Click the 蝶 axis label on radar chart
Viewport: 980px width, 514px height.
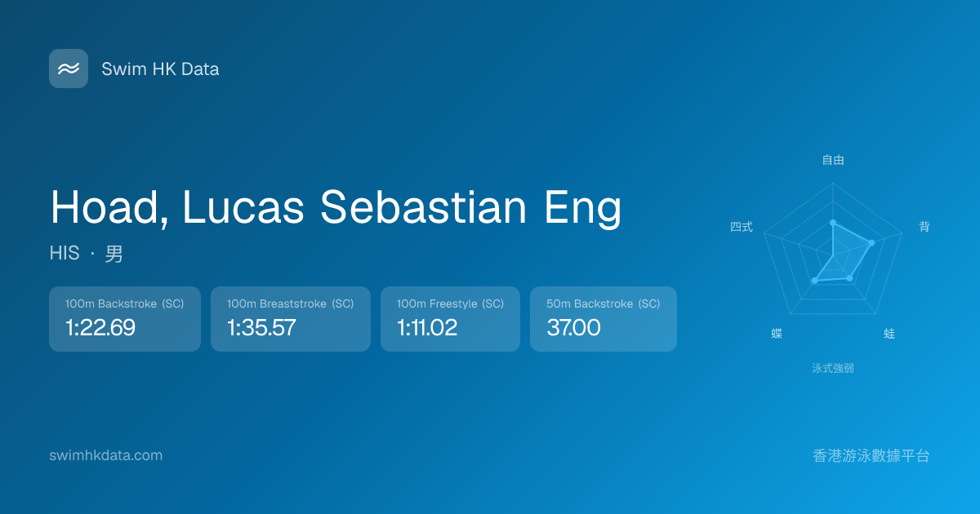777,334
